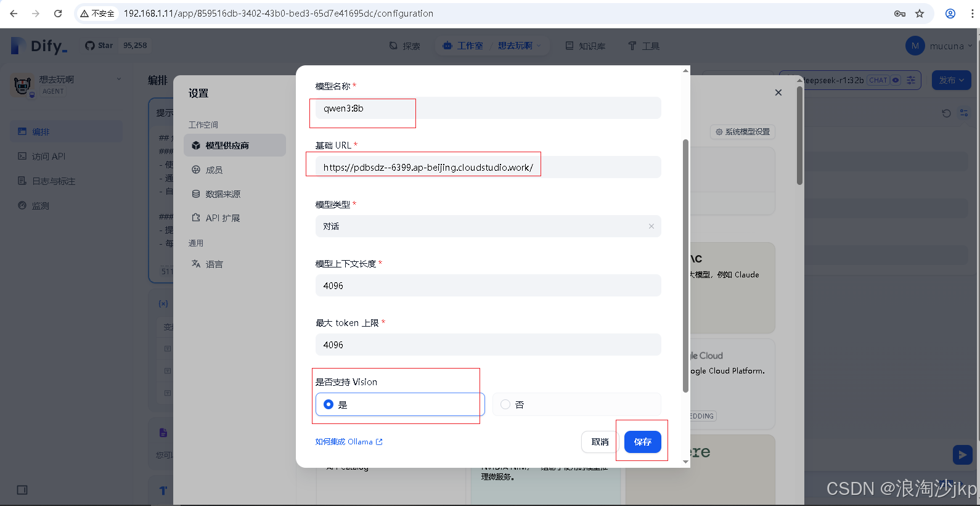Click 系统模型设置 button
The height and width of the screenshot is (506, 980).
click(x=743, y=132)
